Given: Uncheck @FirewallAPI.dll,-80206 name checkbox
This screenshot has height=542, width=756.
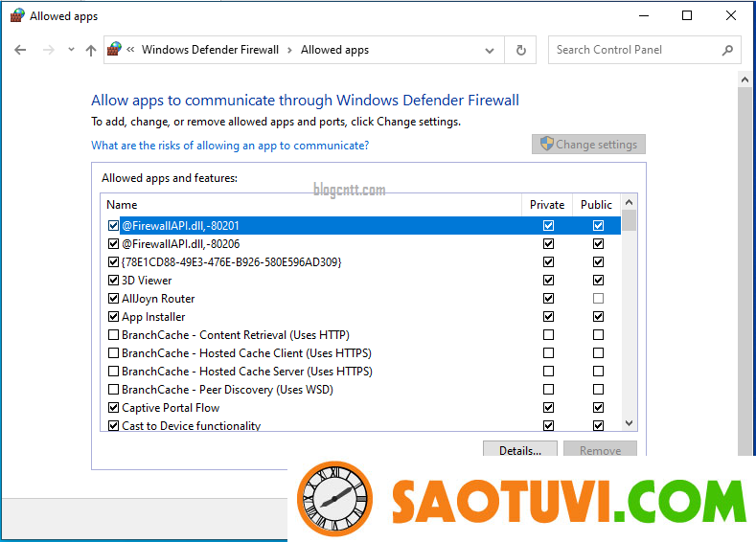Looking at the screenshot, I should [113, 244].
